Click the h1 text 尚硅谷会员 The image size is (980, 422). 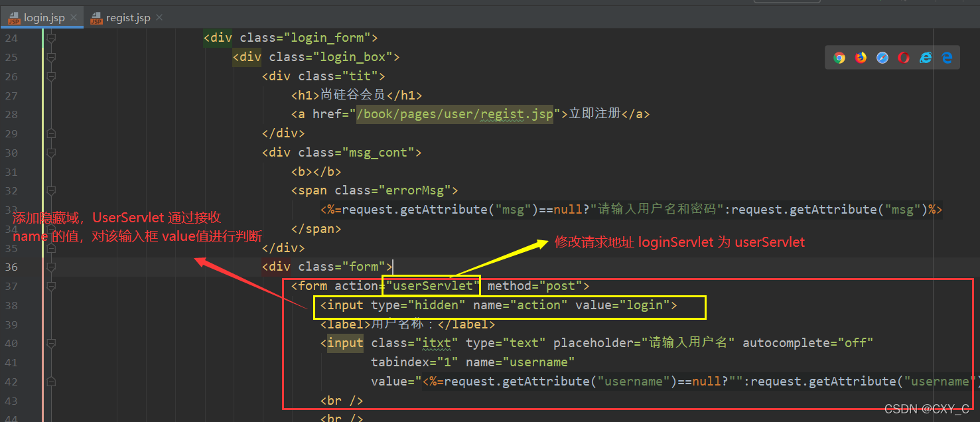[352, 95]
